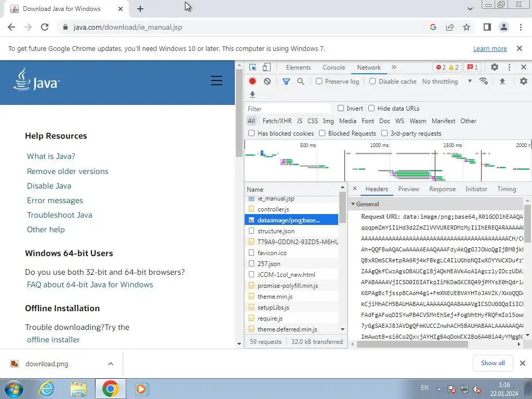Screen dimensions: 532x399
Task: Open the Windows Start menu
Action: coord(14,389)
